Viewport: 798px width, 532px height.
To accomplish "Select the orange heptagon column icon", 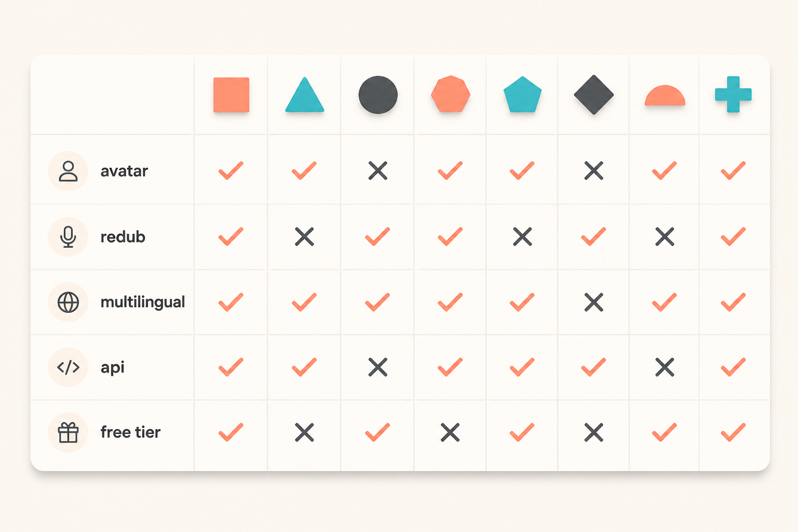I will click(x=450, y=94).
